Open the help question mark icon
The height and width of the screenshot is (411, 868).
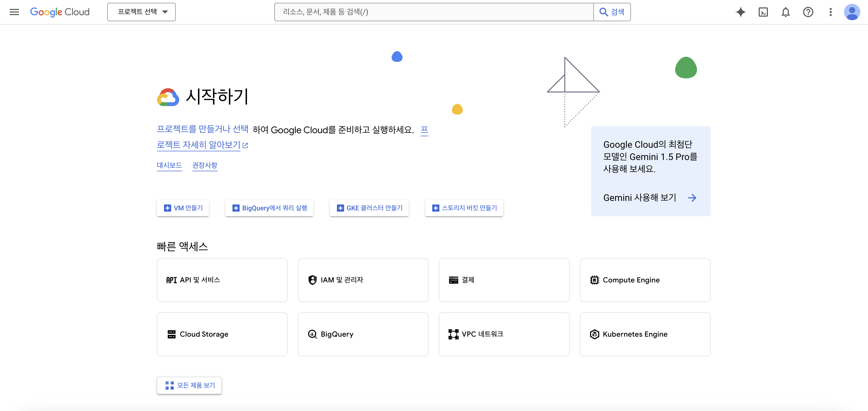pos(808,12)
